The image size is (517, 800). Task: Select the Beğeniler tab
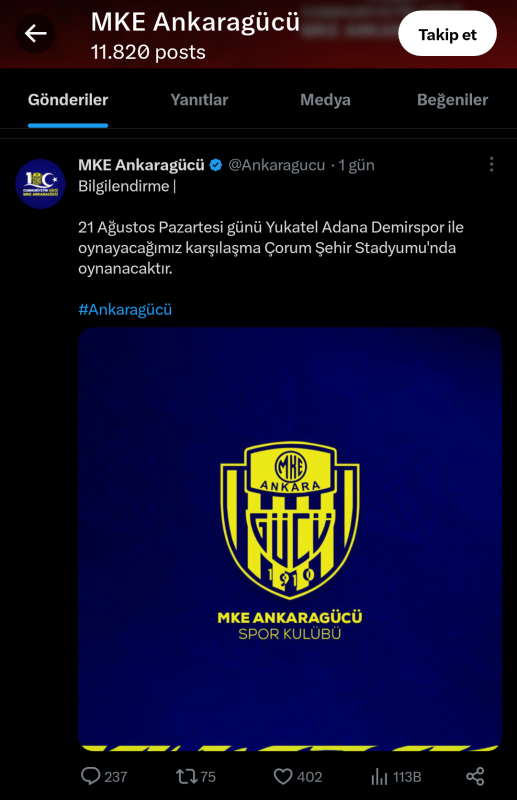tap(452, 99)
